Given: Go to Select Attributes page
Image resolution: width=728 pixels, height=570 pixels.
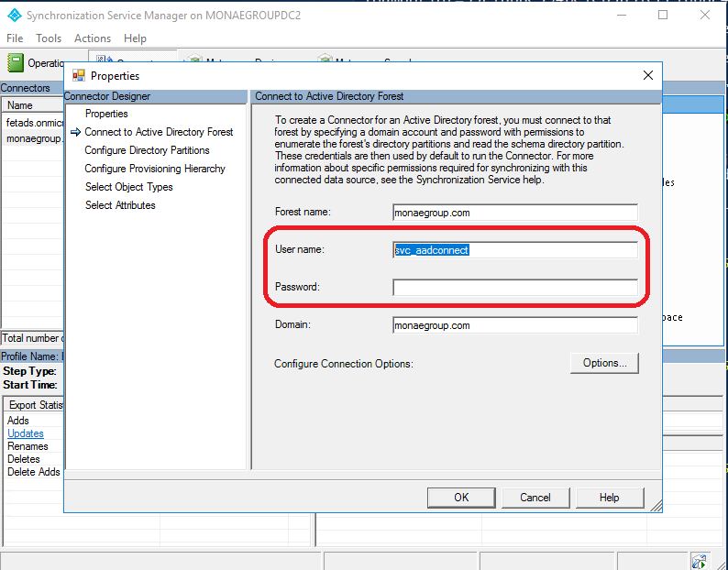Looking at the screenshot, I should (x=120, y=205).
